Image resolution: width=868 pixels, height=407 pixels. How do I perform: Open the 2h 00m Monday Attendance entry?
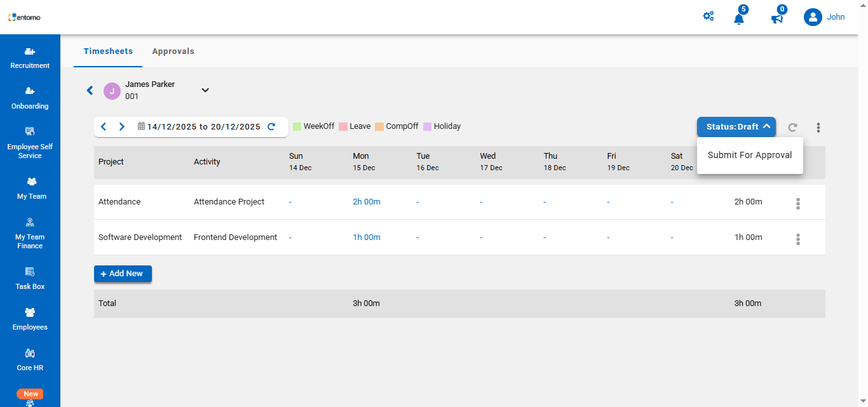[367, 202]
